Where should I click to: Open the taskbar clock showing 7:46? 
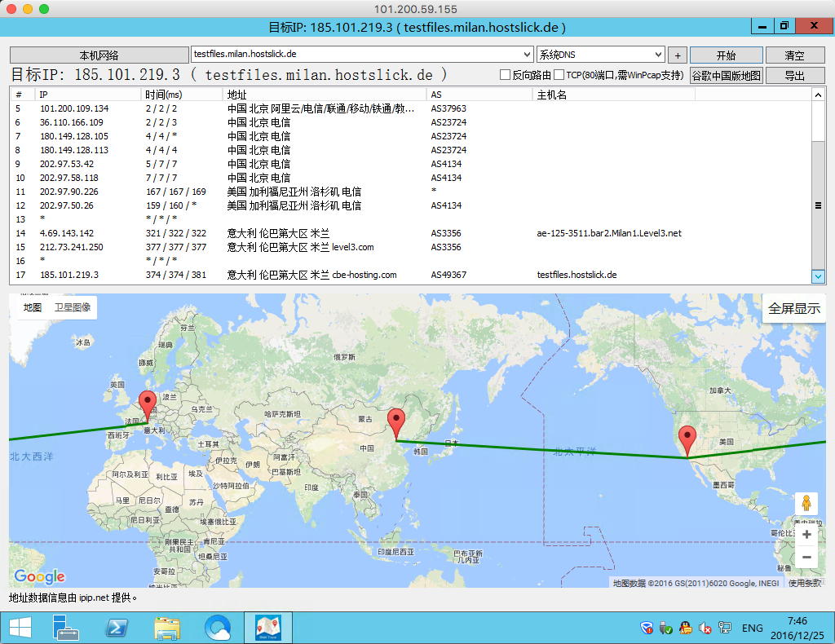(797, 628)
